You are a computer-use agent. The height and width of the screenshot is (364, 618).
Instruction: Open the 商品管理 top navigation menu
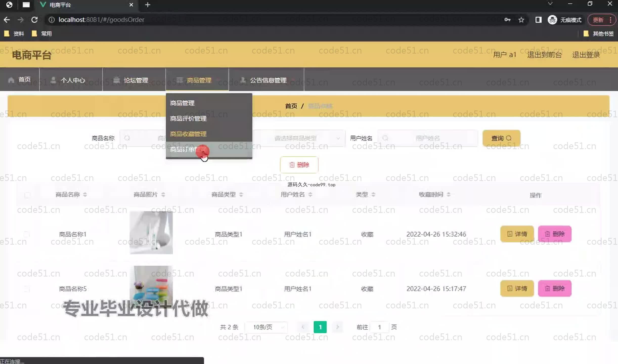[197, 80]
